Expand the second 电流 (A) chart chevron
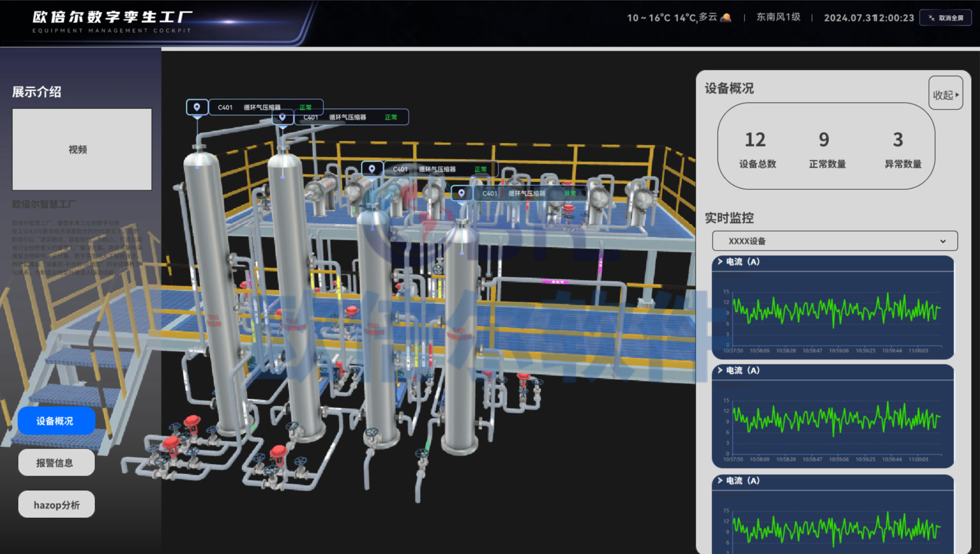This screenshot has height=554, width=980. [720, 370]
